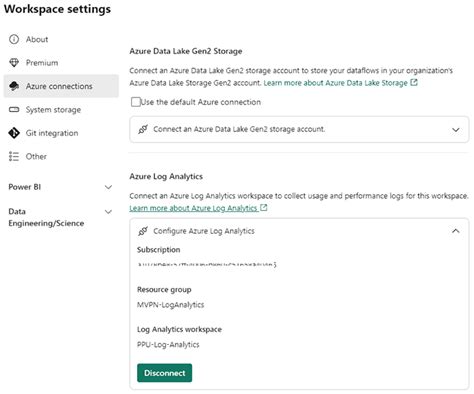Expand the Power BI section chevron
Screen dimensions: 474x394
click(108, 187)
